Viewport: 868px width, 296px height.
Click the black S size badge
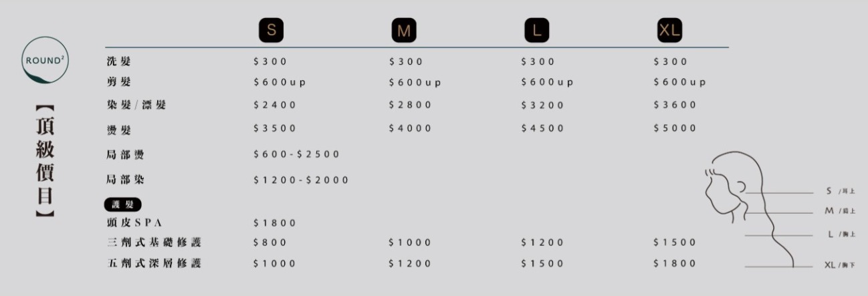[x=271, y=30]
